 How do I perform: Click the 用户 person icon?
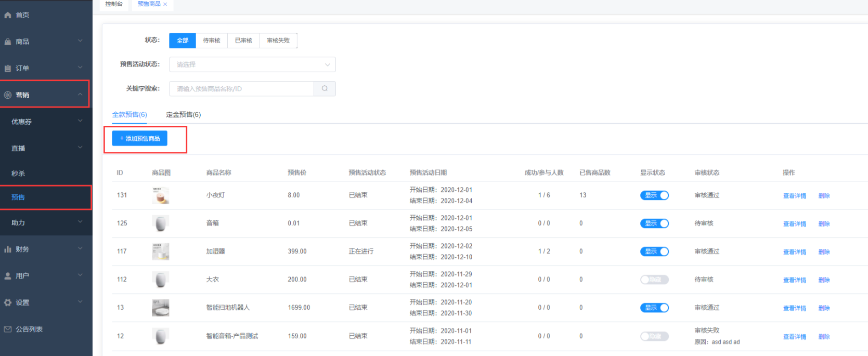8,276
